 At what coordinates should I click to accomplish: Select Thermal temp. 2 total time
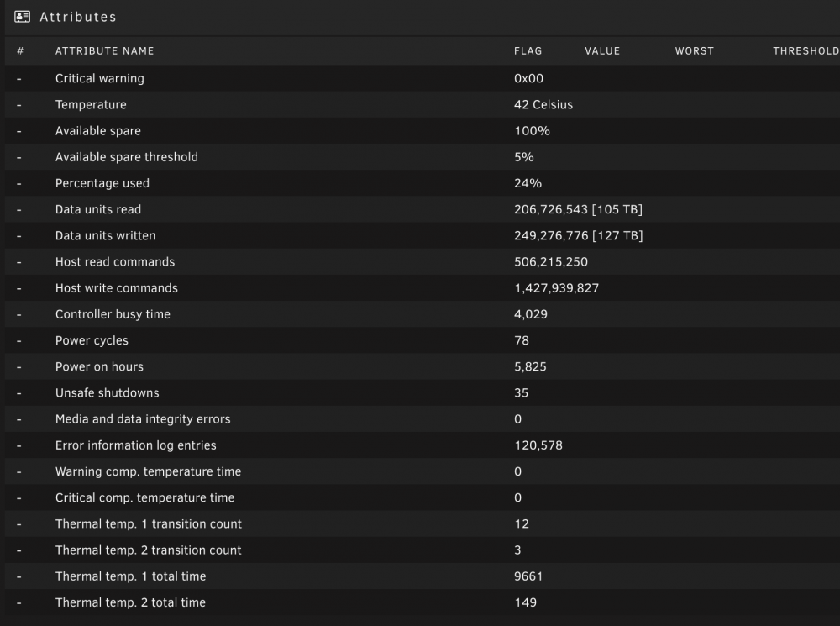click(x=130, y=603)
